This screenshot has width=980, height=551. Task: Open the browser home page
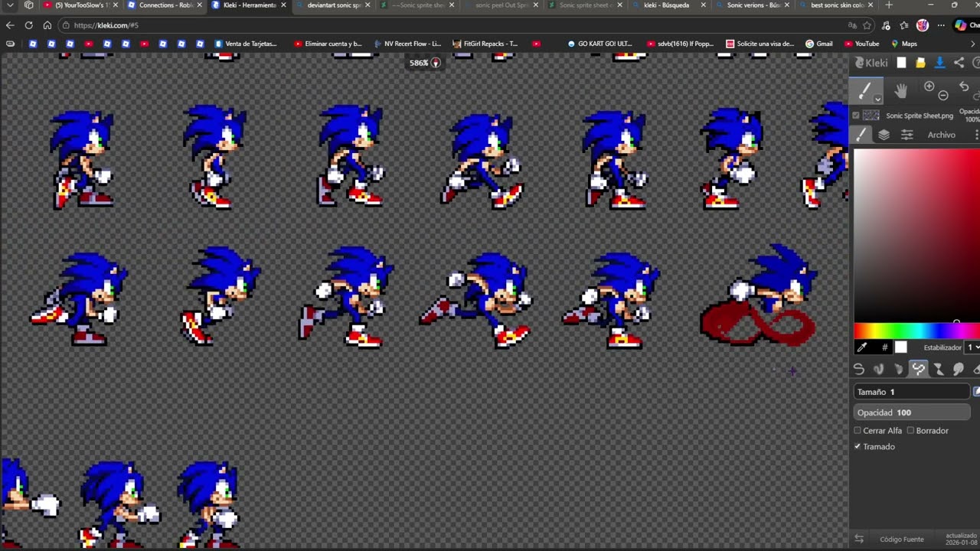click(x=47, y=25)
